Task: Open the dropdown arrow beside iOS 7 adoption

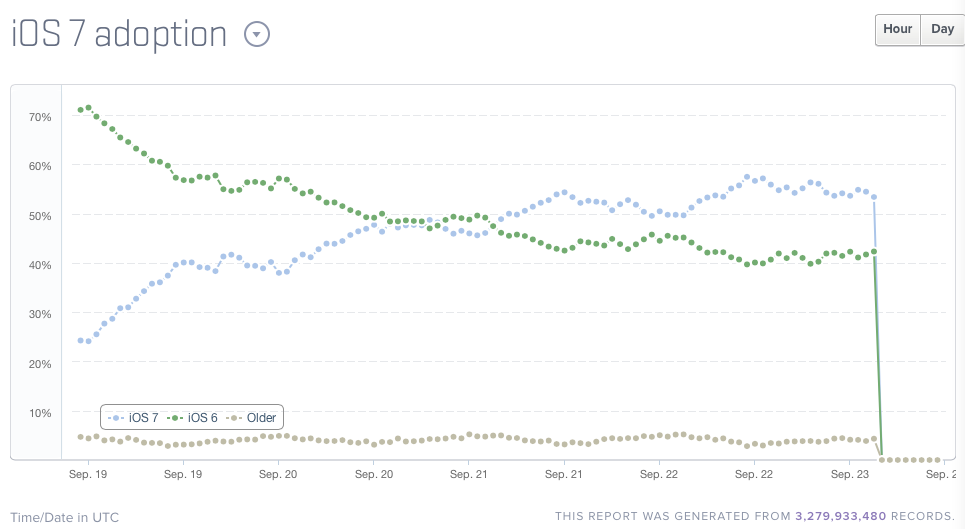Action: (x=257, y=35)
